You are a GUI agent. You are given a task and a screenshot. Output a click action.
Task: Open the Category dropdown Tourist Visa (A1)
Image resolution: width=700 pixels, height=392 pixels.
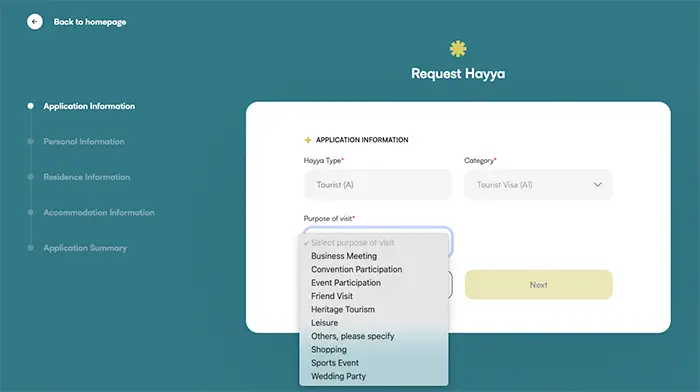[538, 184]
